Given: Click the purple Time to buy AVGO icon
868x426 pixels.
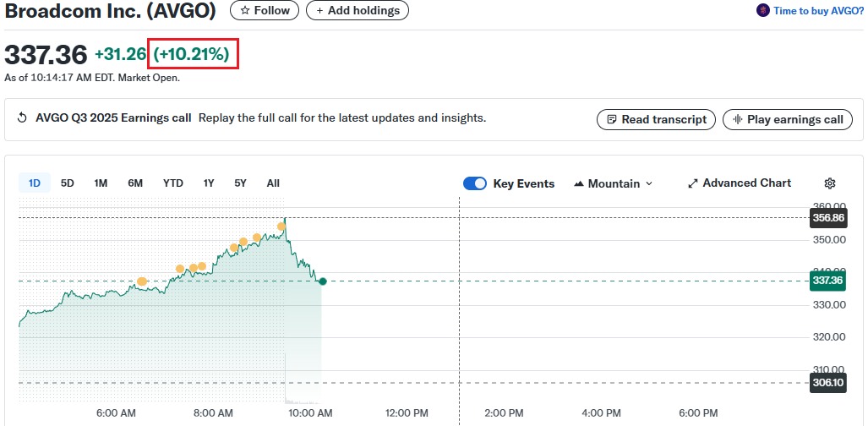Looking at the screenshot, I should [763, 11].
